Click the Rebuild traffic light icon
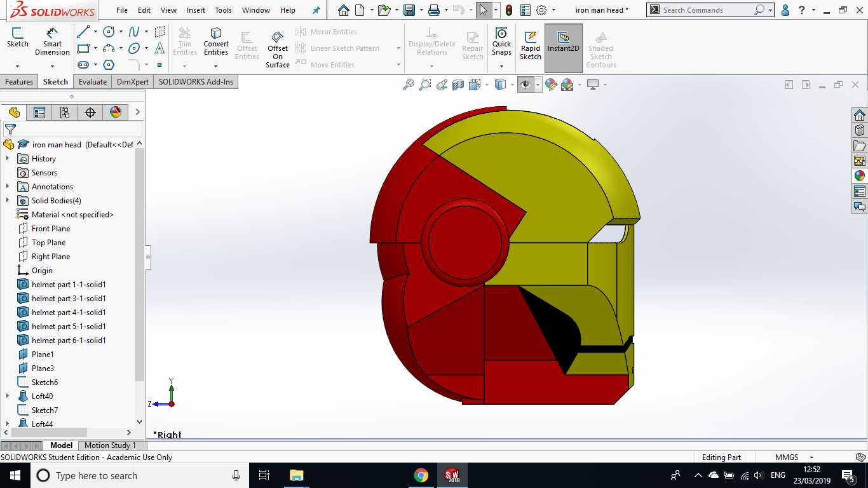 [509, 10]
